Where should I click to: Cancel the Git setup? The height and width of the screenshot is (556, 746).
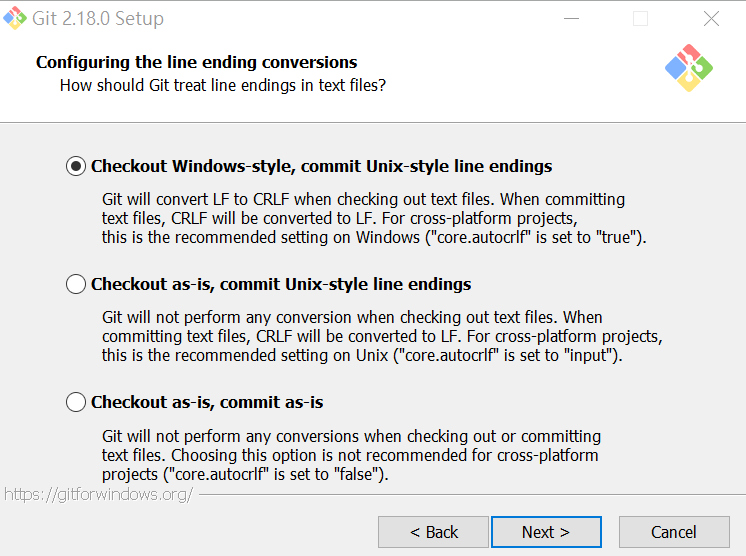673,532
